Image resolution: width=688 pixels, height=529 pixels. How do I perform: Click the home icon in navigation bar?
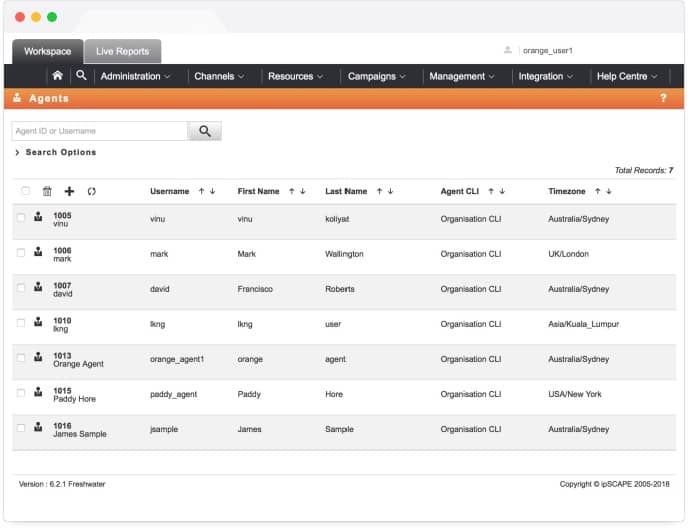point(57,76)
